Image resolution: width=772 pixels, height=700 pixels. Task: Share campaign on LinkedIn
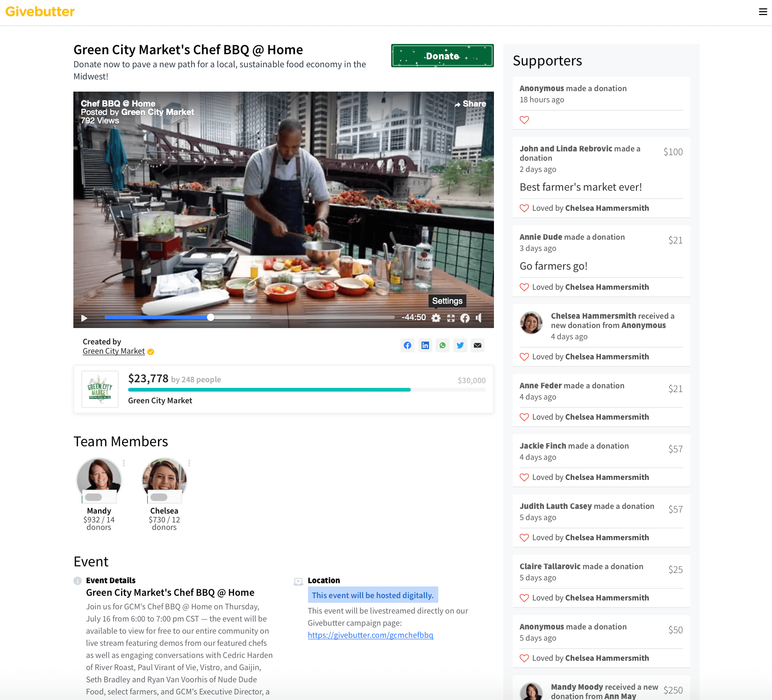click(425, 345)
